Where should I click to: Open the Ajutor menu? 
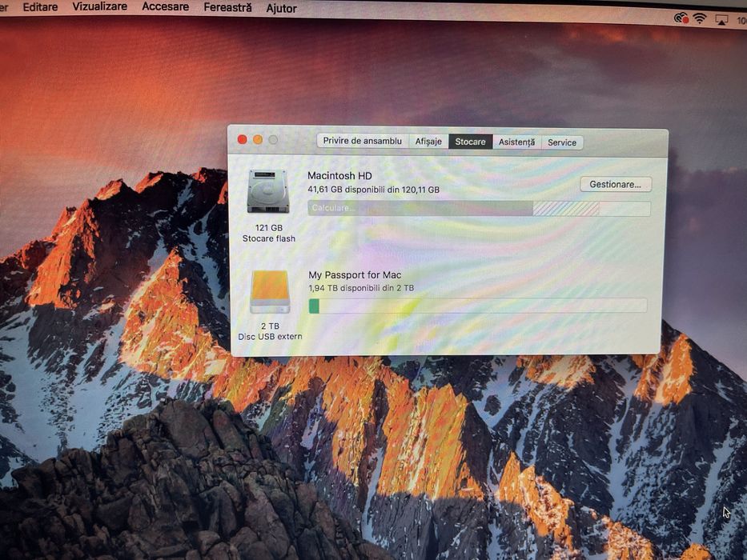(282, 9)
